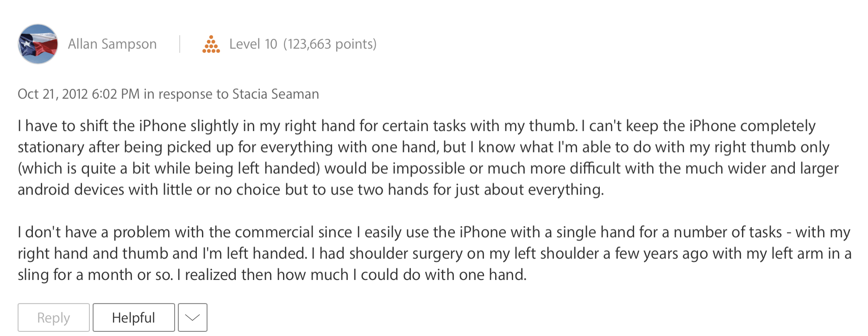Mark the post as Helpful

click(x=133, y=317)
